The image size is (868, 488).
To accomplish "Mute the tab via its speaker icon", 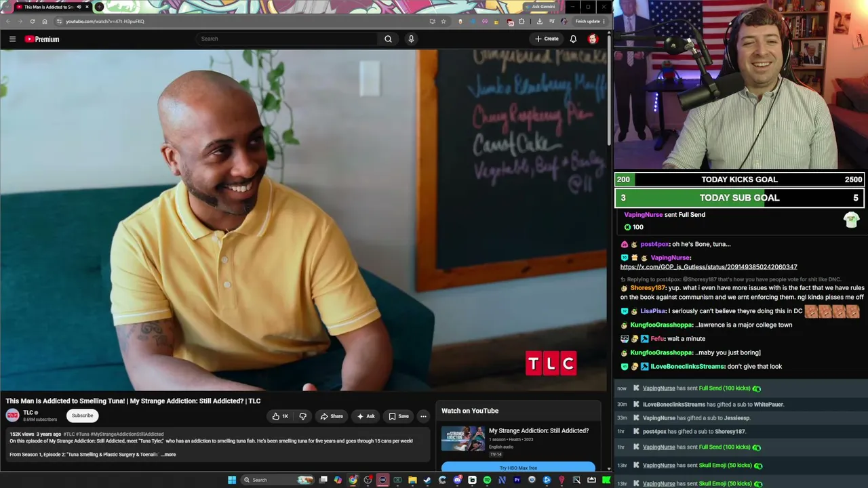I will tap(79, 7).
